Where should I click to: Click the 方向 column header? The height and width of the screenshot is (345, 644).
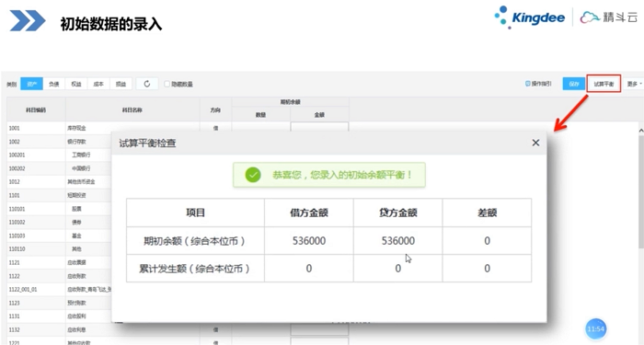[x=215, y=109]
